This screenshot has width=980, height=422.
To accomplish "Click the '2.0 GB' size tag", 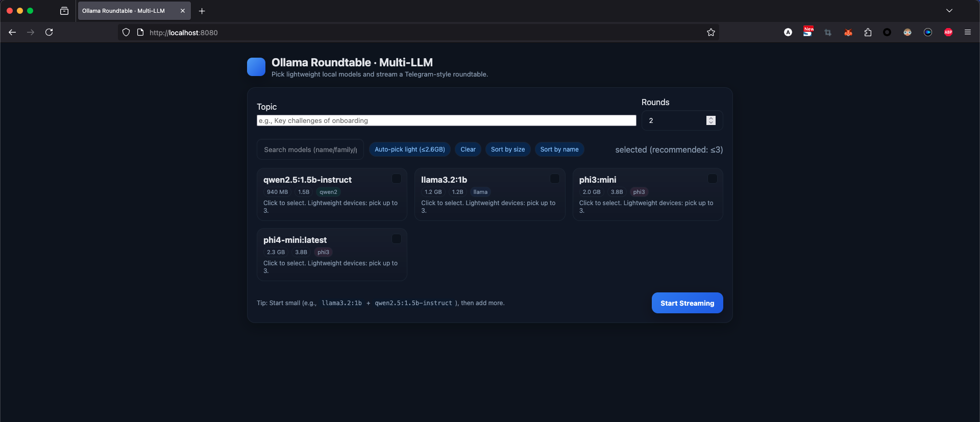I will coord(592,192).
